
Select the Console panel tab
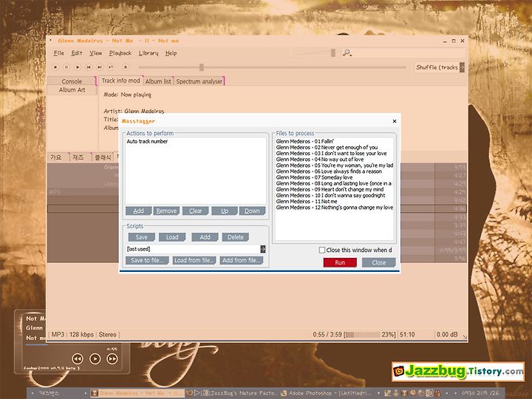click(72, 81)
